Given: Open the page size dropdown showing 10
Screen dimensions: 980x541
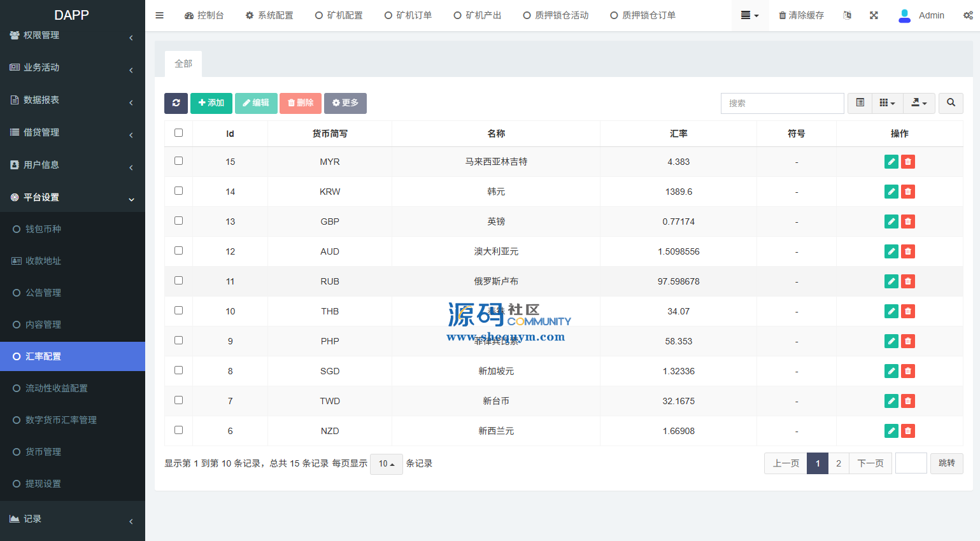Looking at the screenshot, I should [x=387, y=464].
